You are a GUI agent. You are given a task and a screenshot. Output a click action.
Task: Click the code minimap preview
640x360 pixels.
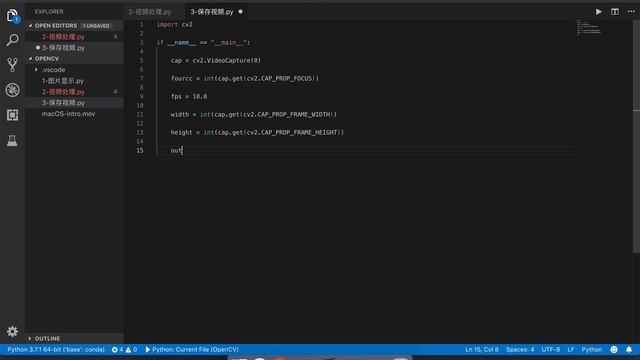click(x=589, y=27)
